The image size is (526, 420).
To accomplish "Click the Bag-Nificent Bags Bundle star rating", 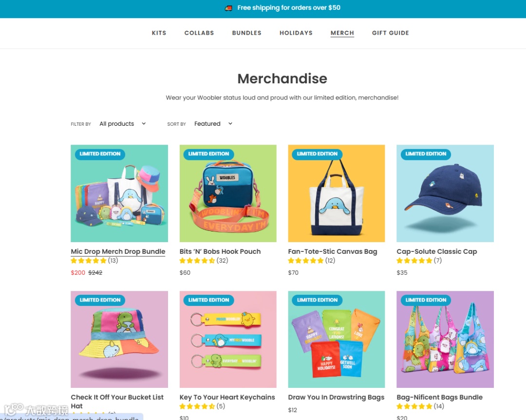I will (x=420, y=406).
